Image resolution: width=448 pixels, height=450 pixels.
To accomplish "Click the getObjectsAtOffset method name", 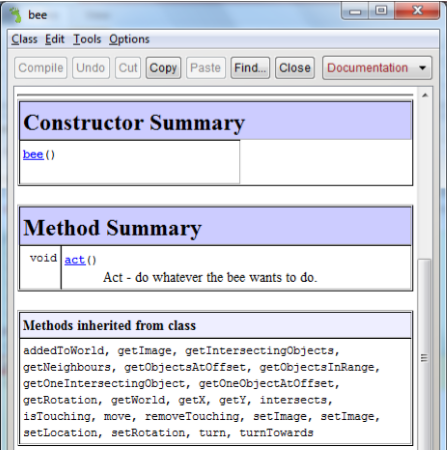I will [185, 367].
